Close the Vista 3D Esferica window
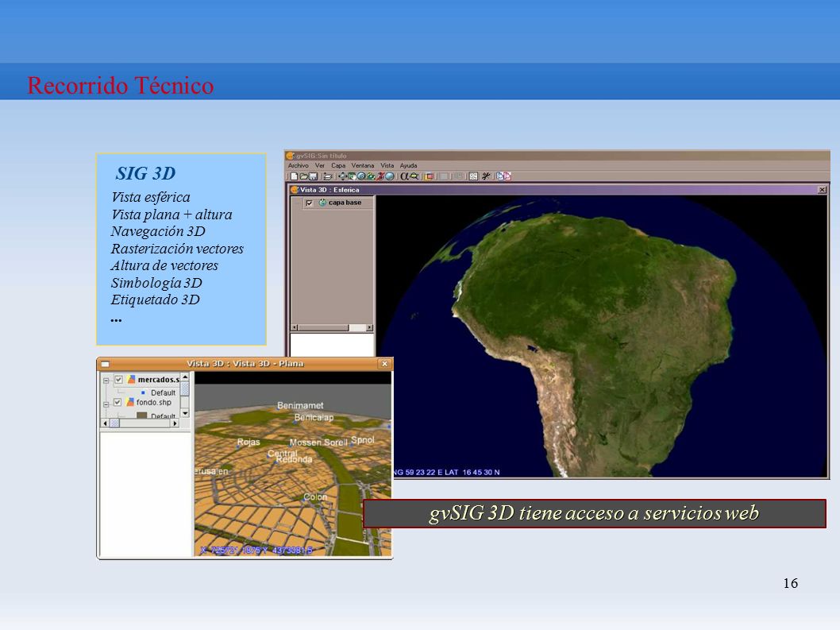The image size is (840, 630). pyautogui.click(x=822, y=190)
